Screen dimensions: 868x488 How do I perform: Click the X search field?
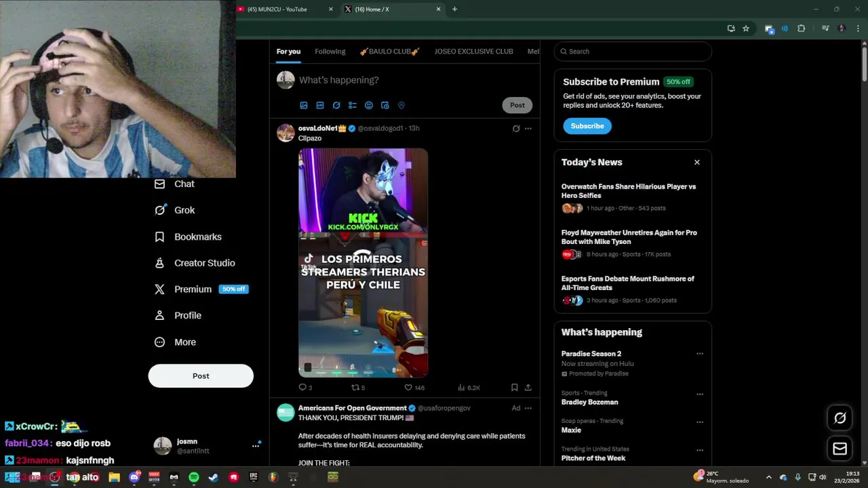[x=633, y=52]
